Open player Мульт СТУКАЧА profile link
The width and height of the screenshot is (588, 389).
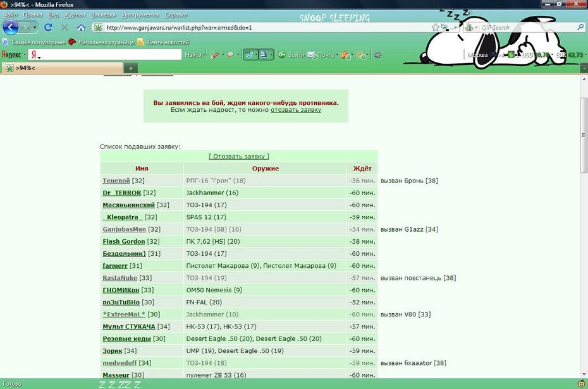coord(129,326)
